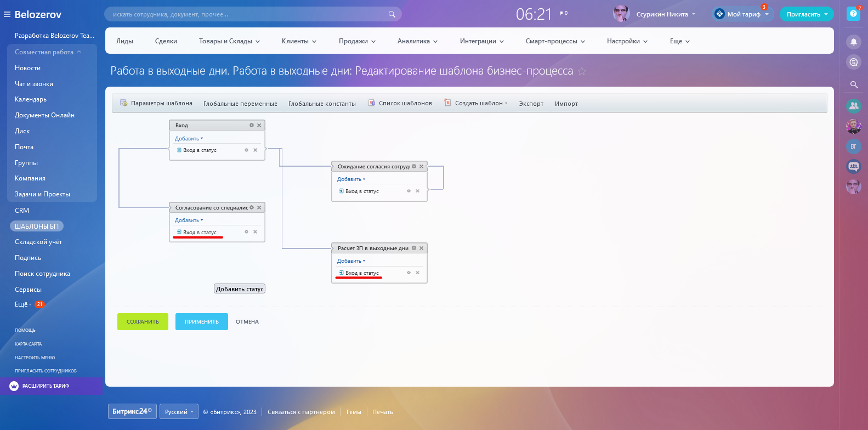Image resolution: width=868 pixels, height=430 pixels.
Task: Open Задачи и Проекты in sidebar
Action: [42, 194]
